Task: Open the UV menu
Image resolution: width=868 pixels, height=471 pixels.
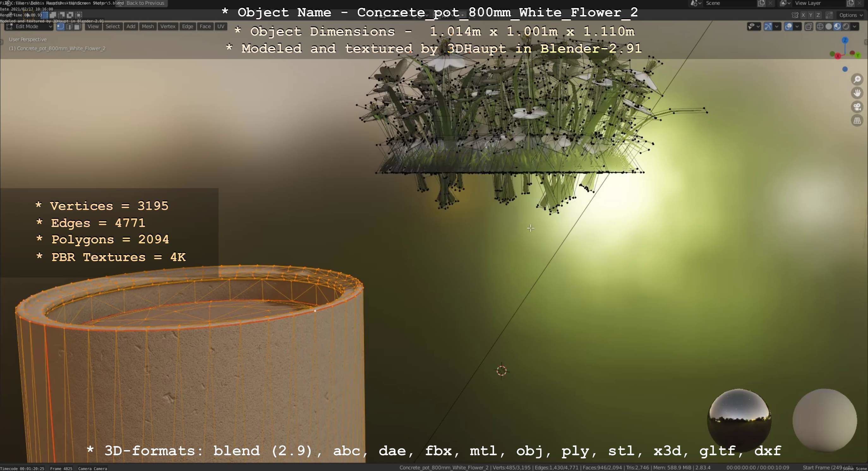Action: click(221, 27)
